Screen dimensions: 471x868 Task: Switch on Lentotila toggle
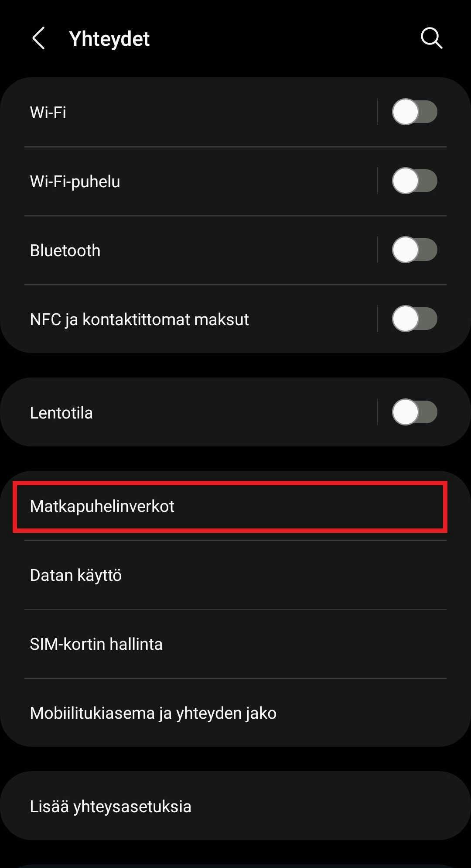[414, 412]
